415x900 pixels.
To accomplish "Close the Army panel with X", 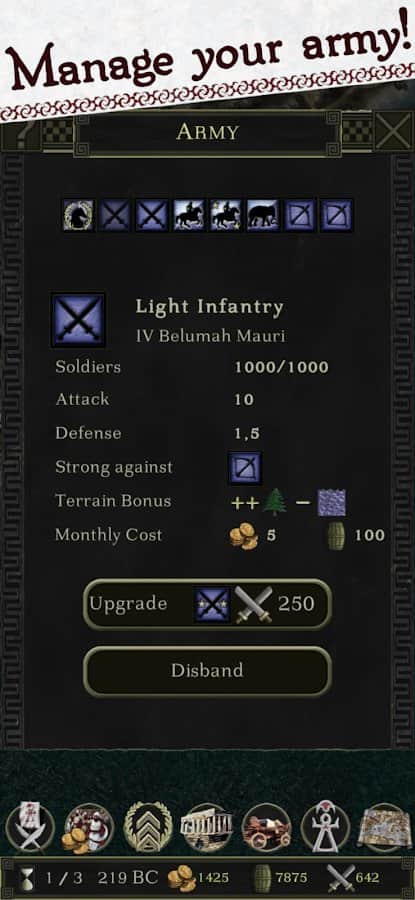I will [394, 132].
